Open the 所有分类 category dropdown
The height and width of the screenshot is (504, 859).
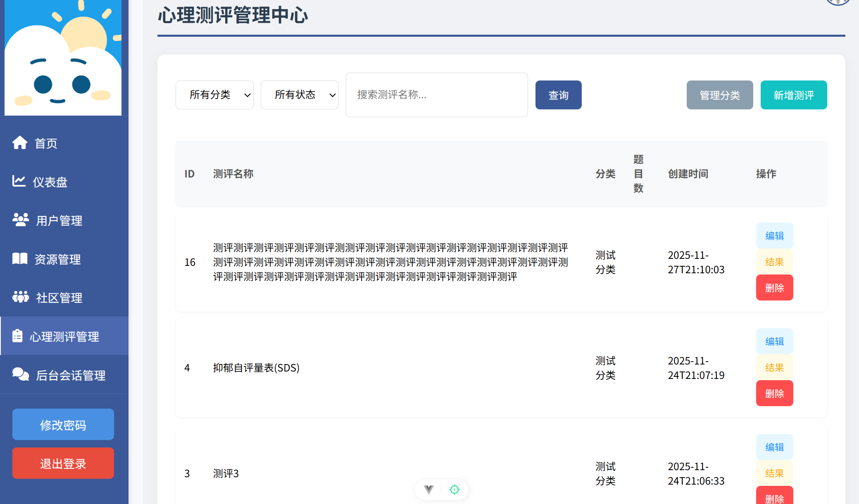click(x=214, y=95)
